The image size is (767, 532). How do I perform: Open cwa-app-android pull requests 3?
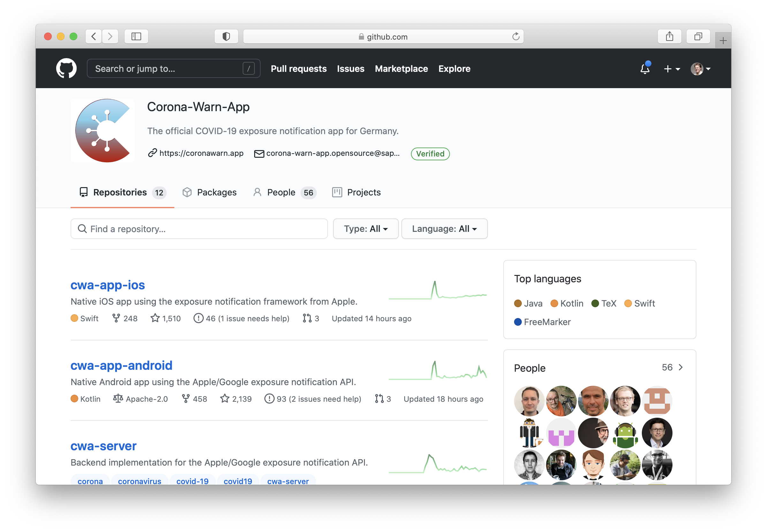[383, 399]
